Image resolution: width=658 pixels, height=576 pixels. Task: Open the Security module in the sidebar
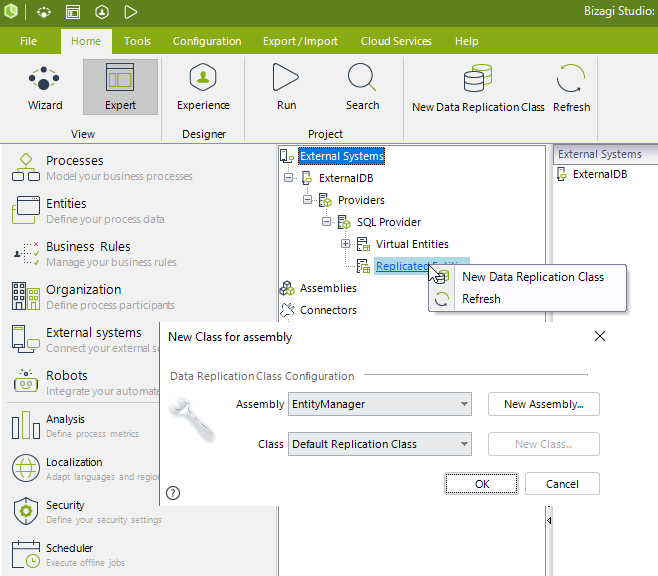(x=86, y=512)
